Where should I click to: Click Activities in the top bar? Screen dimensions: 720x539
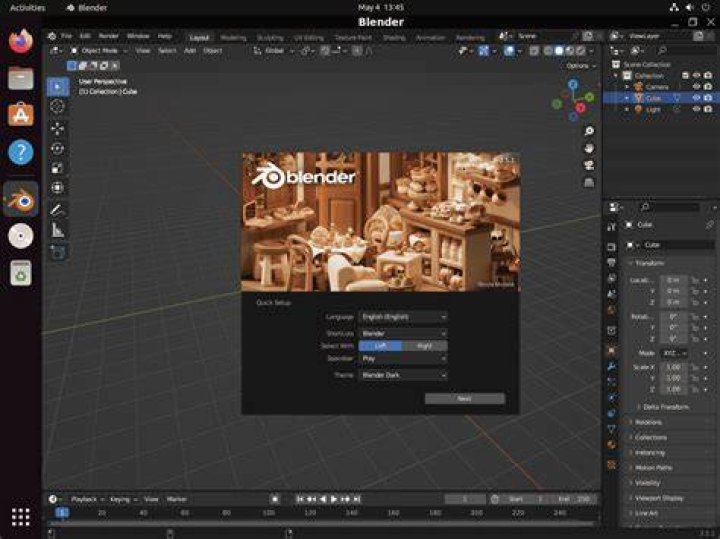[x=28, y=7]
